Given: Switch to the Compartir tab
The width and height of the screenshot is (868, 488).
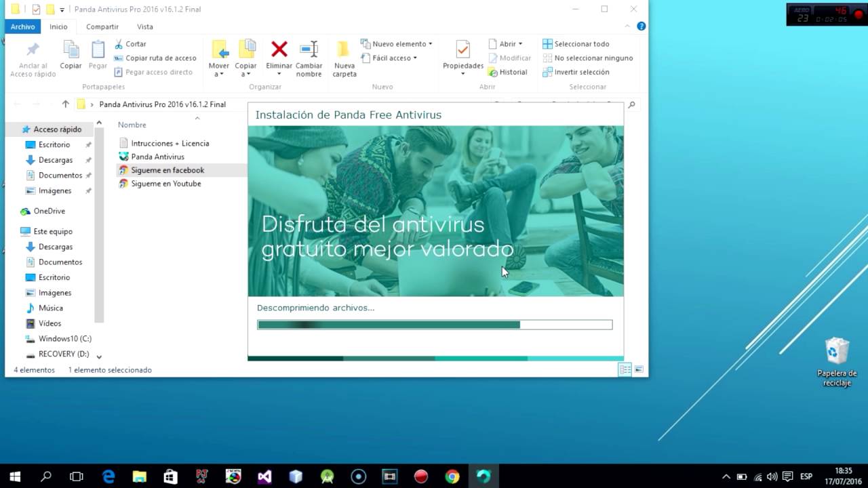Looking at the screenshot, I should (102, 26).
